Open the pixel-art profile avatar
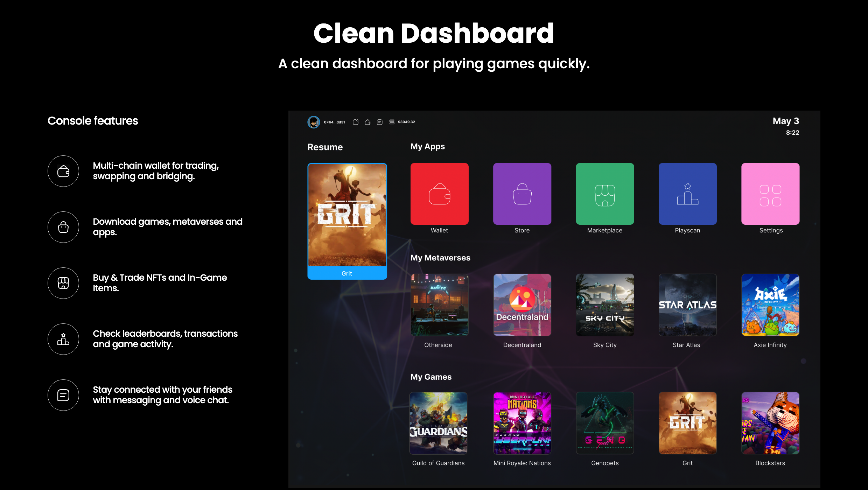868x490 pixels. pyautogui.click(x=314, y=122)
